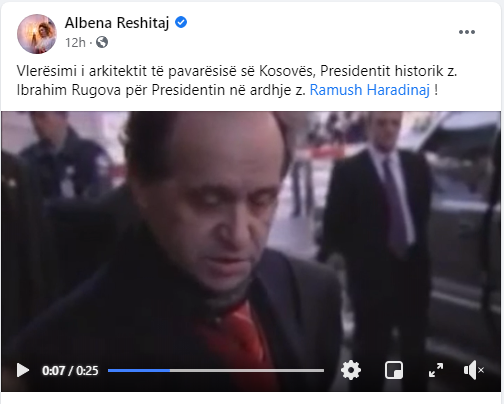
Task: Follow the Ramush Haradinaj tagged link
Action: (370, 90)
